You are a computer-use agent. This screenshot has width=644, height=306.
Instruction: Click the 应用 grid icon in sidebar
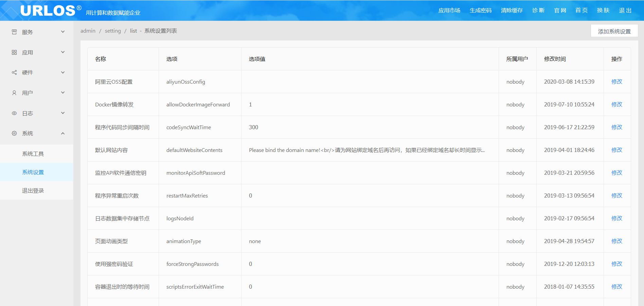point(14,52)
